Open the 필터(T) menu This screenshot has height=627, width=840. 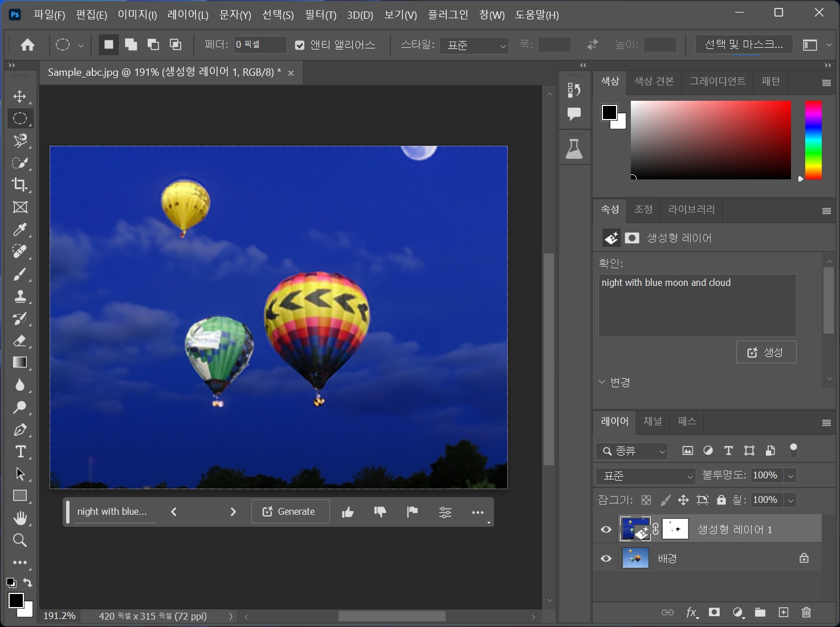(x=320, y=15)
